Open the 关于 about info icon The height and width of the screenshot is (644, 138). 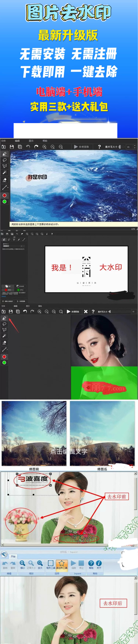point(99,564)
